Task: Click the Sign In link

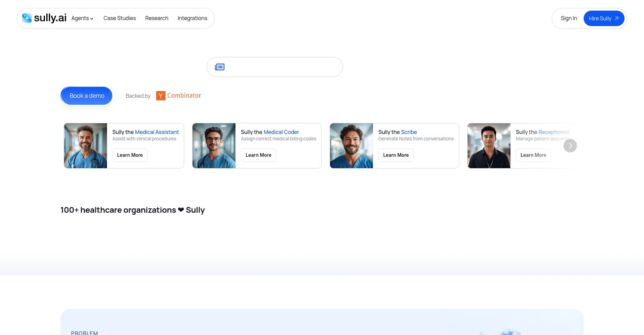Action: (568, 18)
